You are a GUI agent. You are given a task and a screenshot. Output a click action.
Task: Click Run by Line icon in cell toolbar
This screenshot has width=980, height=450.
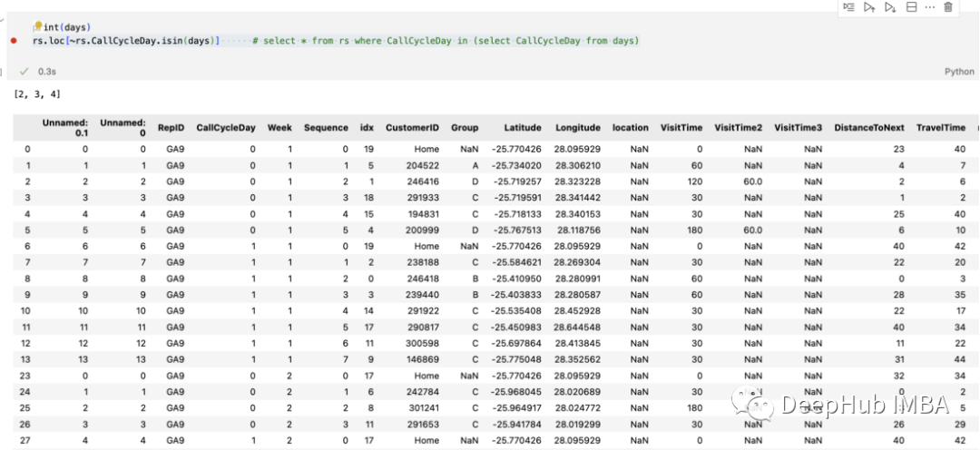point(848,7)
